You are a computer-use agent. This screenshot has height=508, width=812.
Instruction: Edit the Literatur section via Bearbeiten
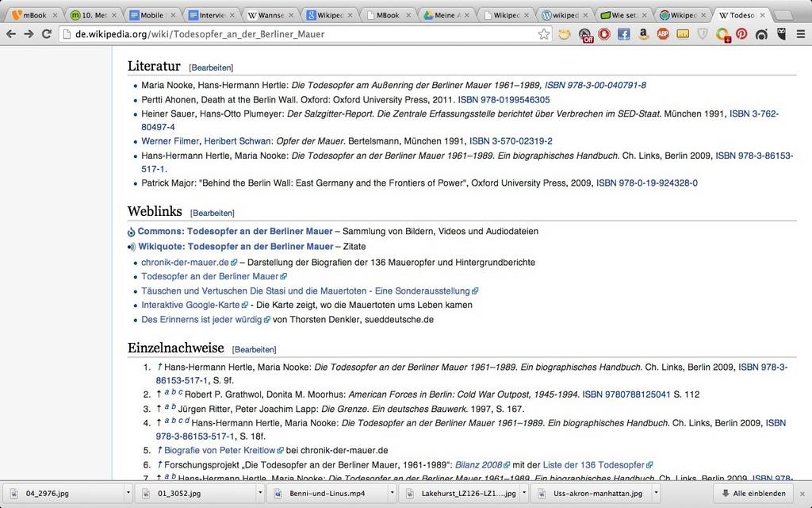[211, 67]
